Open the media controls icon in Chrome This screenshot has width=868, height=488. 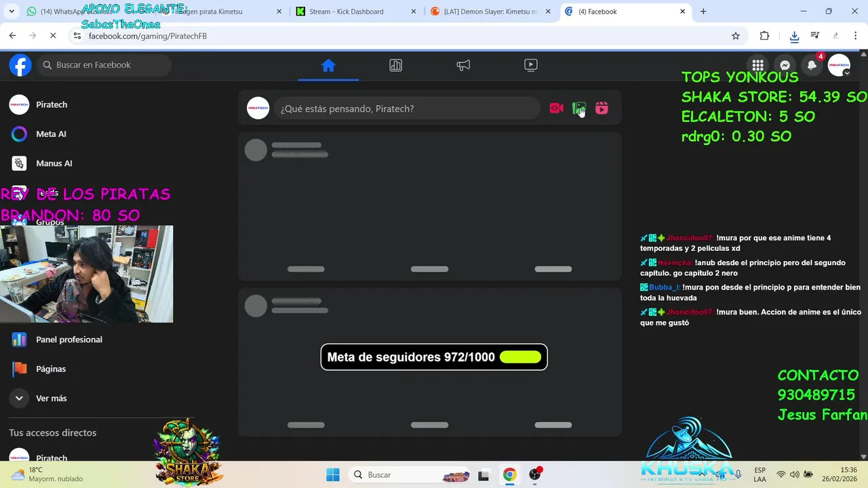click(x=815, y=36)
